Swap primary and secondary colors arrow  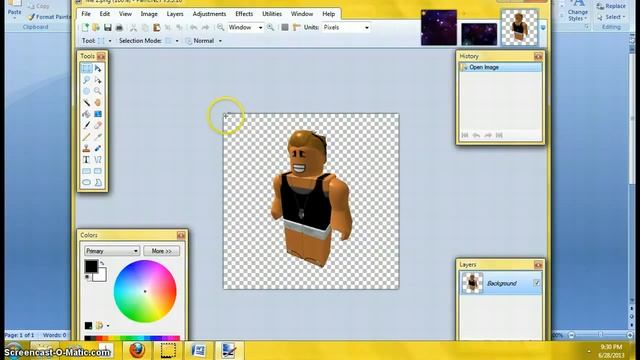click(x=102, y=263)
